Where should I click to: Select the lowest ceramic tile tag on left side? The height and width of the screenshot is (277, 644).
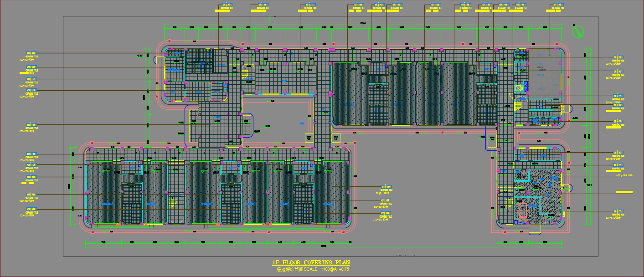click(x=31, y=210)
